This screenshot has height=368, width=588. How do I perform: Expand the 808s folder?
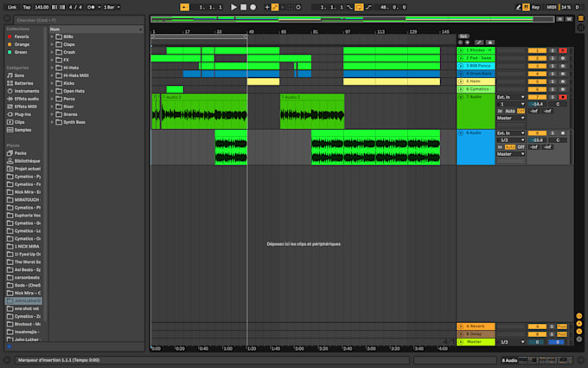[x=52, y=36]
